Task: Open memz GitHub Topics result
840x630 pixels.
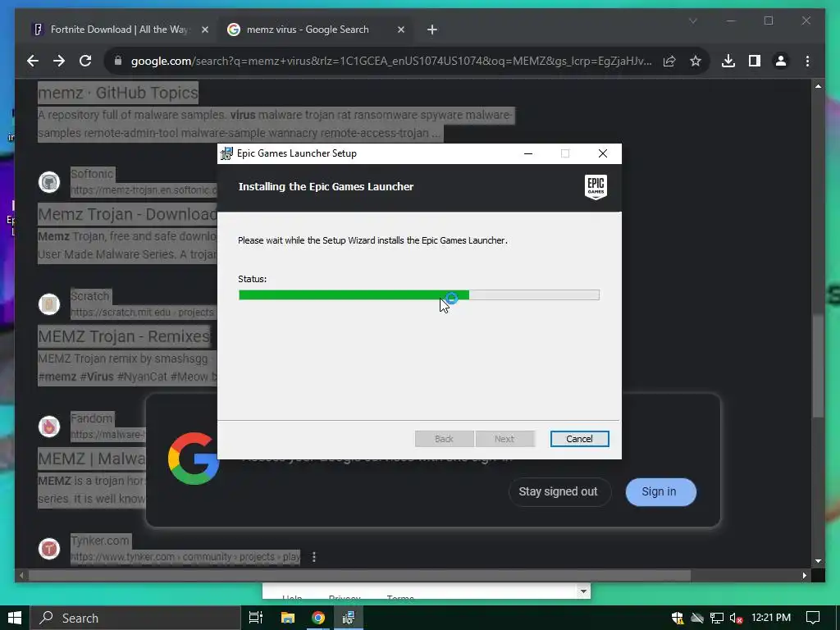Action: (x=118, y=93)
